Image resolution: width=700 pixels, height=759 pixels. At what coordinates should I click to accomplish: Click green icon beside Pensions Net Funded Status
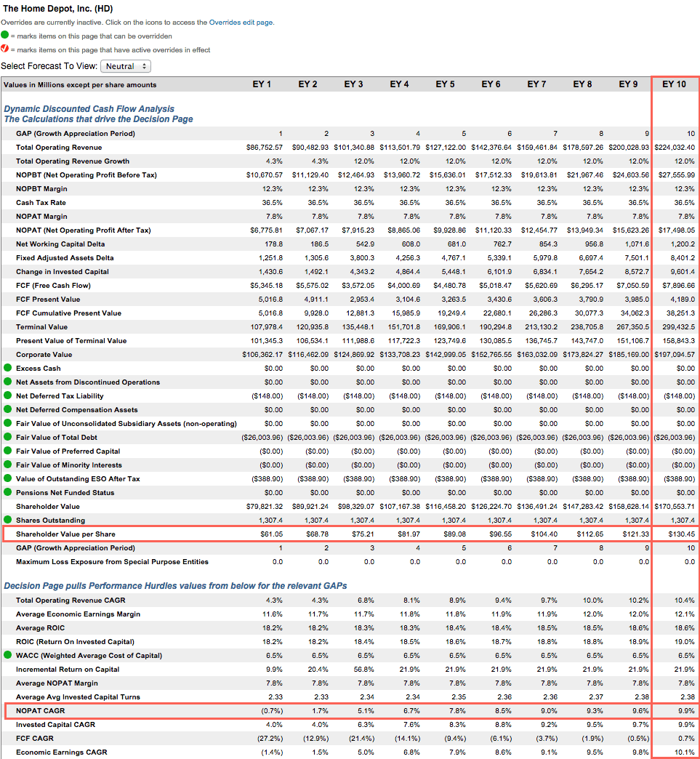coord(8,491)
